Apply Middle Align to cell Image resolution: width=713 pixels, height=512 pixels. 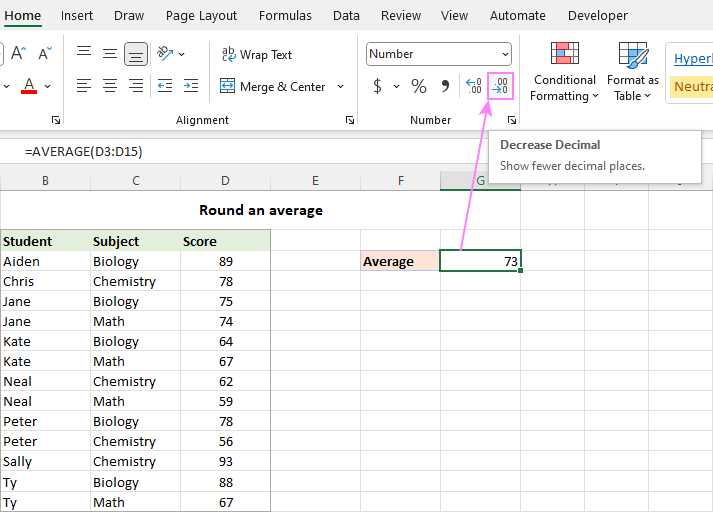pyautogui.click(x=110, y=54)
